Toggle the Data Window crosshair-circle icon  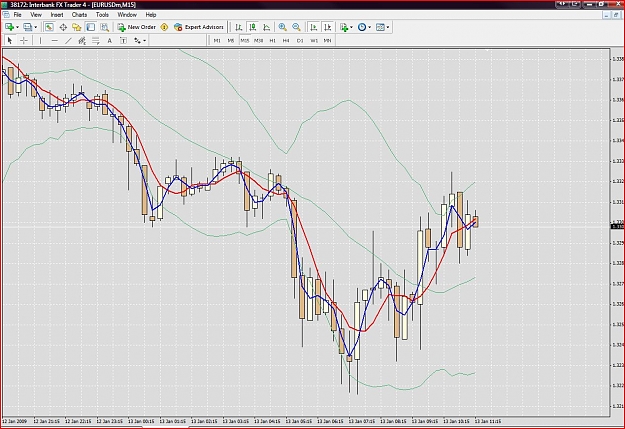click(x=63, y=27)
